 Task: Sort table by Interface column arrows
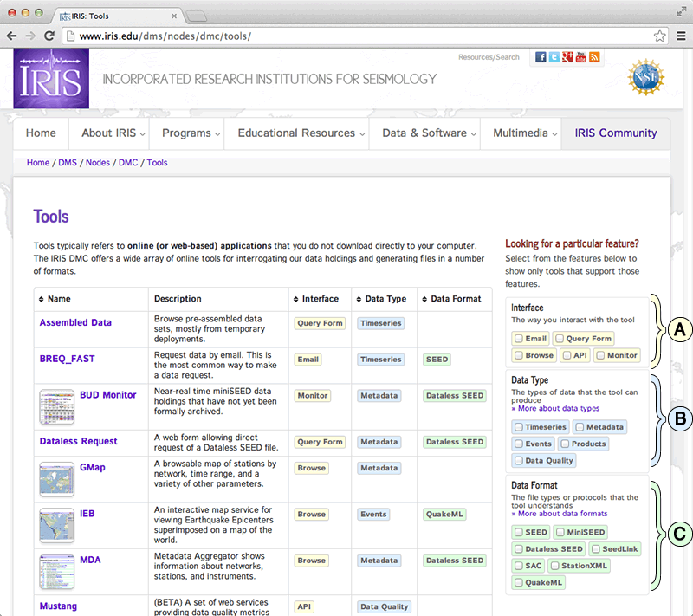295,299
